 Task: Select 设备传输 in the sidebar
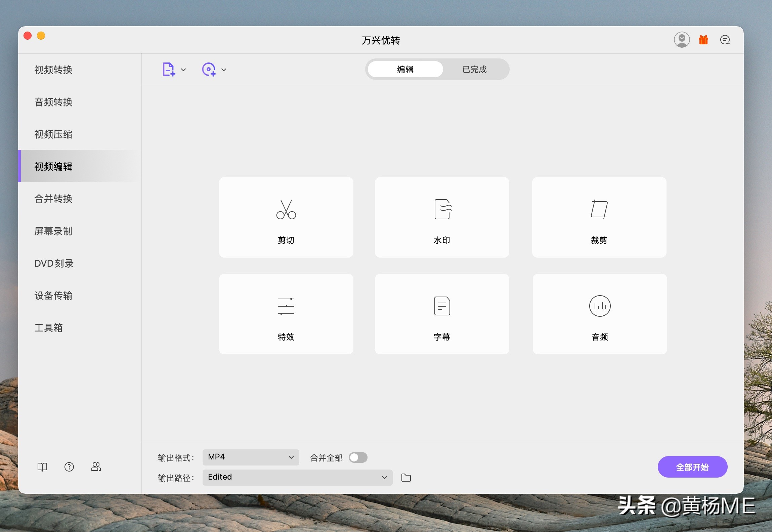[x=80, y=296]
